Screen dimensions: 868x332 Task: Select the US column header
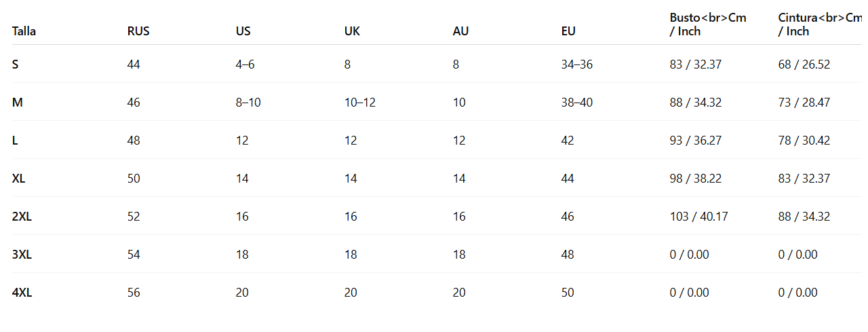pyautogui.click(x=243, y=31)
